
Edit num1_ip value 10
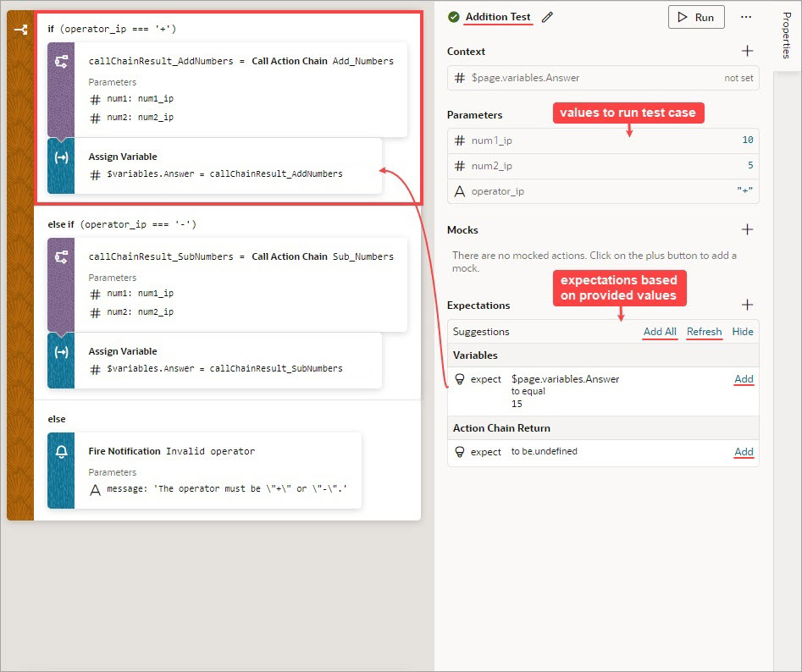747,140
